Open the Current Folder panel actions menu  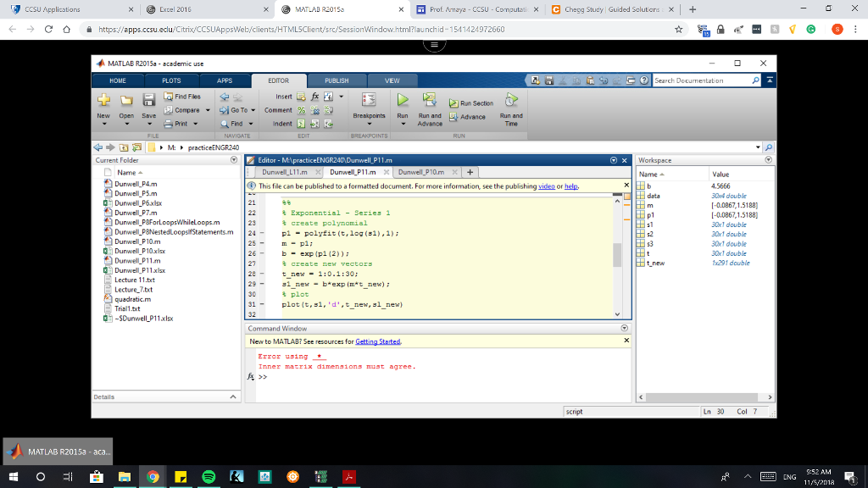click(234, 160)
